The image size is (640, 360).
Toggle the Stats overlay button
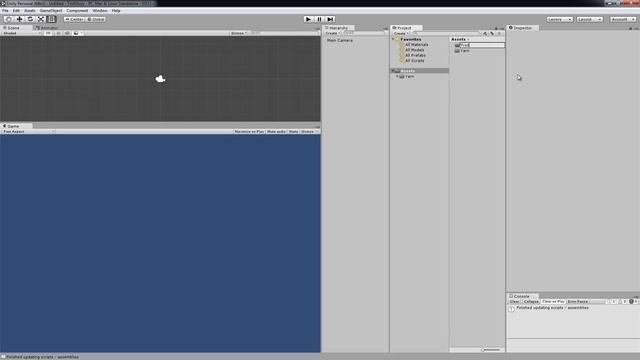click(x=293, y=131)
